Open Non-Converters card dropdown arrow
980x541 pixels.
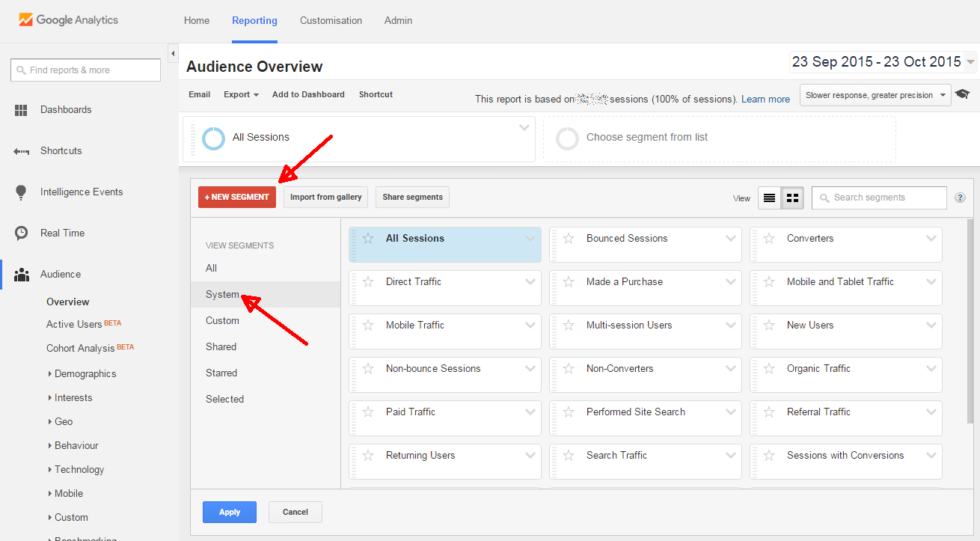(x=731, y=369)
